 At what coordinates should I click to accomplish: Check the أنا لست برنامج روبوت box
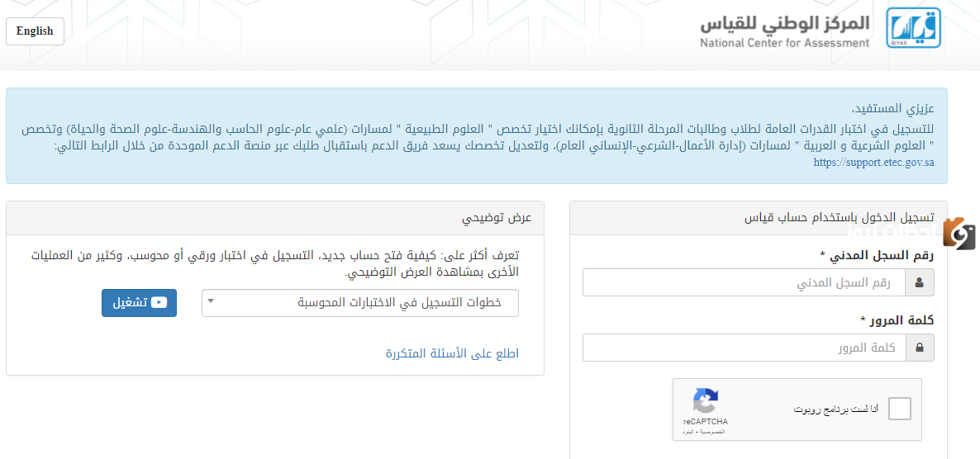pyautogui.click(x=899, y=409)
